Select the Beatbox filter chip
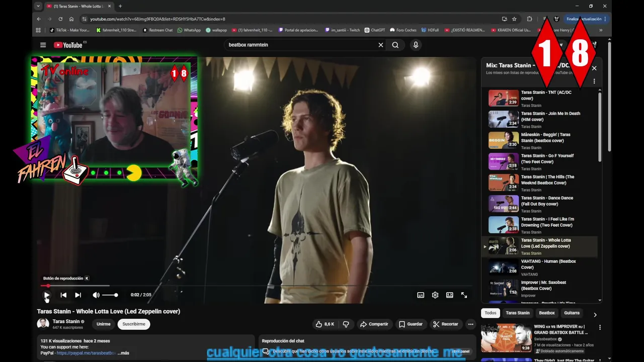Image resolution: width=644 pixels, height=362 pixels. (x=547, y=313)
